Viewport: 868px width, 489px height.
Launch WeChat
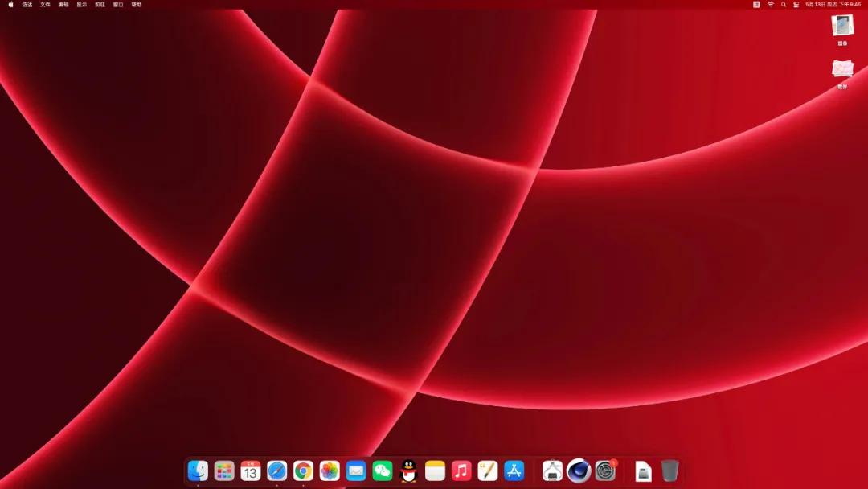(x=381, y=471)
